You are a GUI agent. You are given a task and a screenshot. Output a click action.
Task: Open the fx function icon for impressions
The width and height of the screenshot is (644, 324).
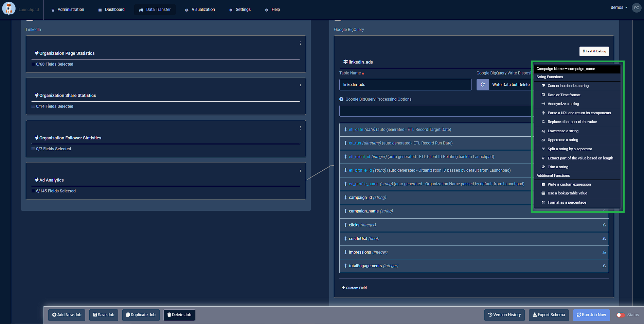(604, 252)
